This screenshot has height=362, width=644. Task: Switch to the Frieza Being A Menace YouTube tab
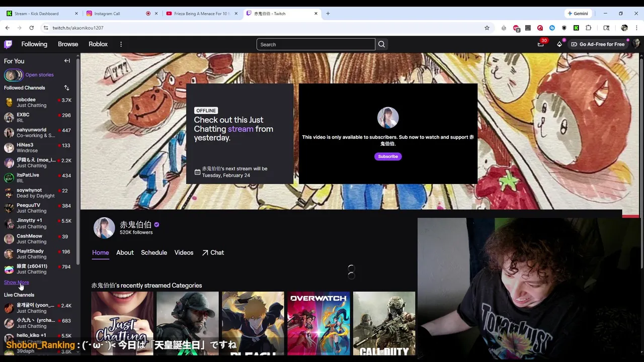point(201,14)
